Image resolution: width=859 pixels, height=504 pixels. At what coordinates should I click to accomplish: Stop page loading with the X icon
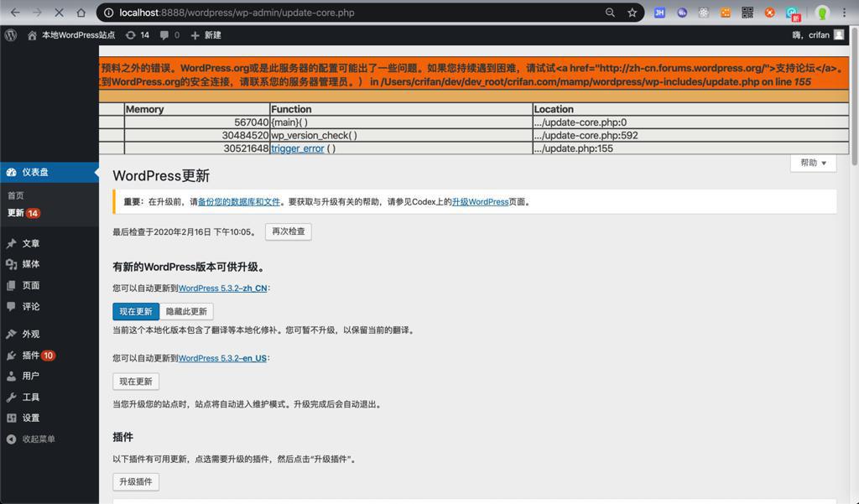coord(60,13)
